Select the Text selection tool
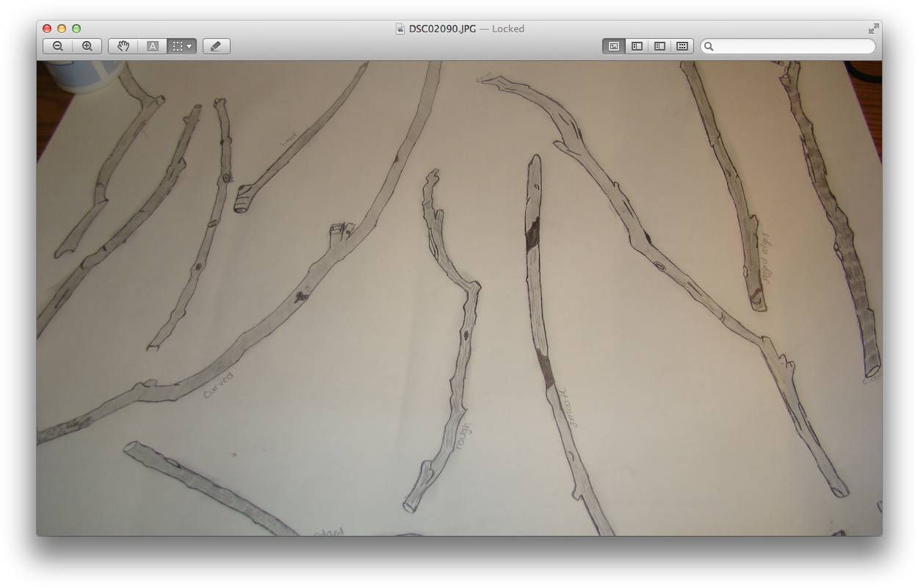This screenshot has width=918, height=588. point(152,46)
